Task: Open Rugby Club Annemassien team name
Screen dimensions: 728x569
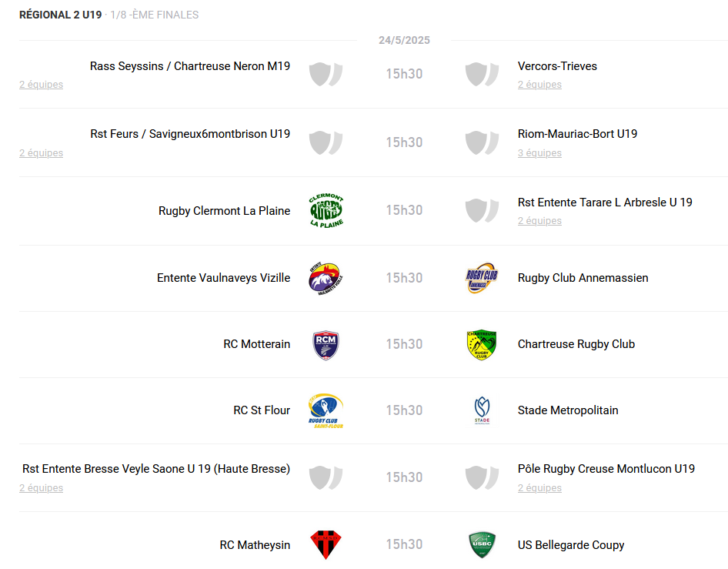Action: (x=583, y=278)
